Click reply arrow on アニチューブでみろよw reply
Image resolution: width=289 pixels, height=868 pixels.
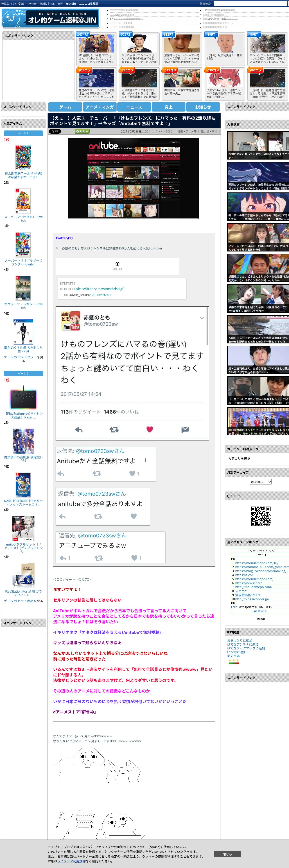coord(63,558)
